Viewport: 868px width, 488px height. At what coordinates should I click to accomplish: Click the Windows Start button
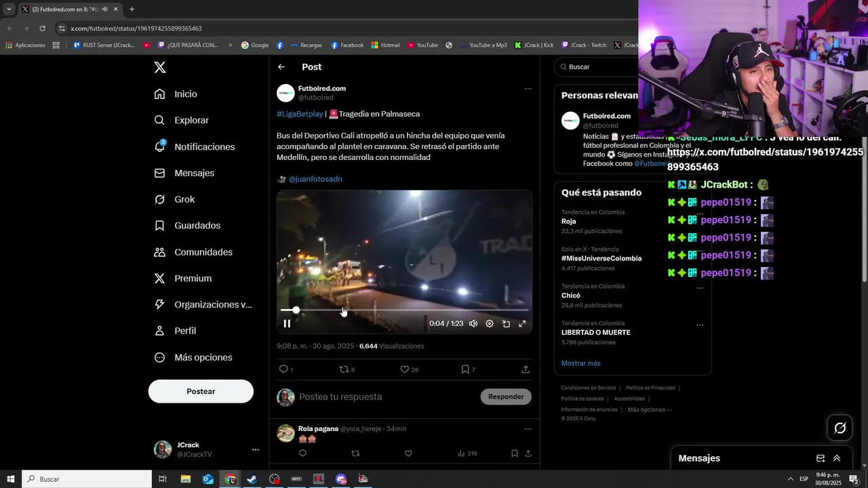point(11,479)
